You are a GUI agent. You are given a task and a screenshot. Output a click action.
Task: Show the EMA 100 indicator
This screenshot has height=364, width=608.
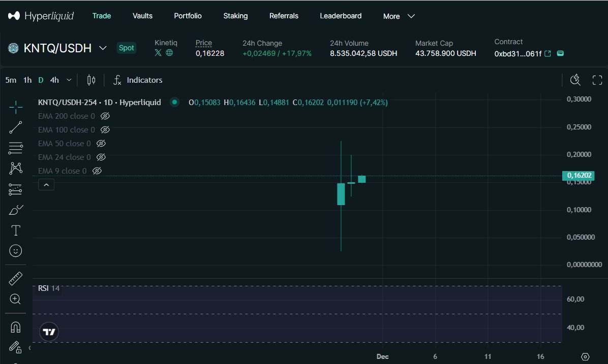105,130
